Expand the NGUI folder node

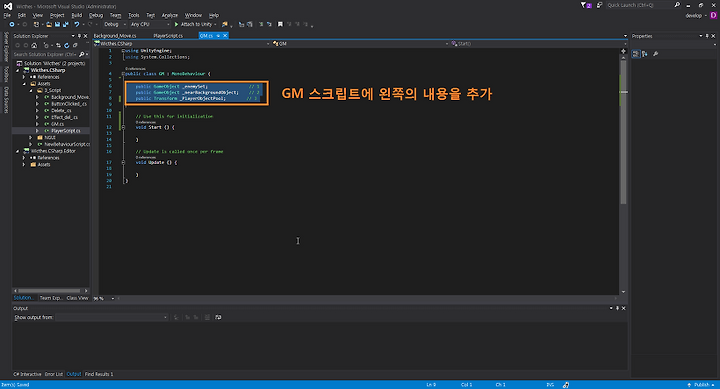[x=31, y=137]
